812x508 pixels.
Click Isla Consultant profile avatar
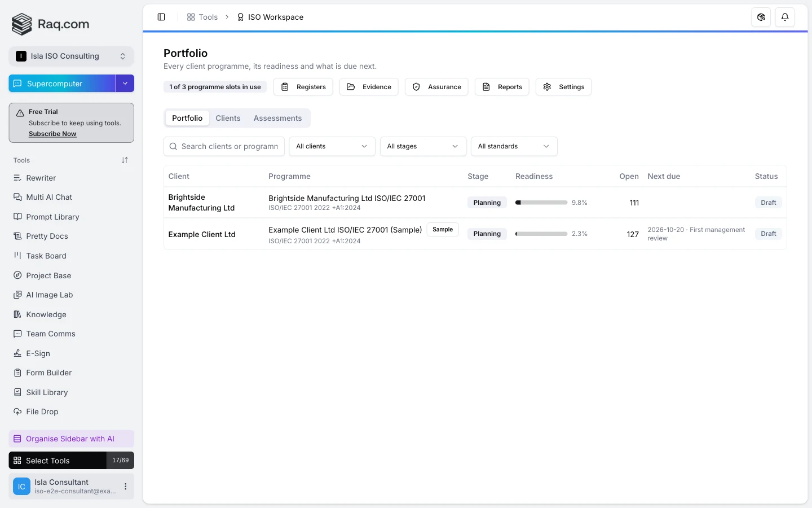tap(21, 487)
